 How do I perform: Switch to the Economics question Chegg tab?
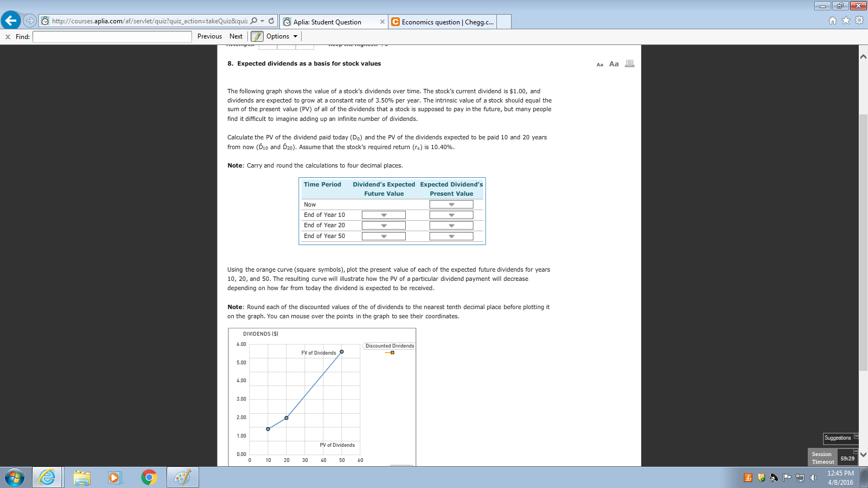click(442, 22)
